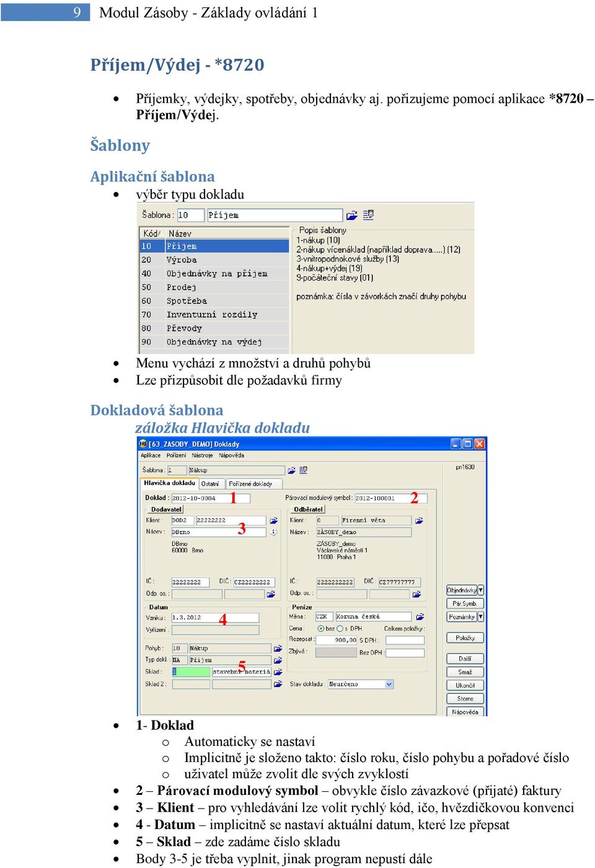Open Odběratel Odp. os. folder icon

pos(416,594)
